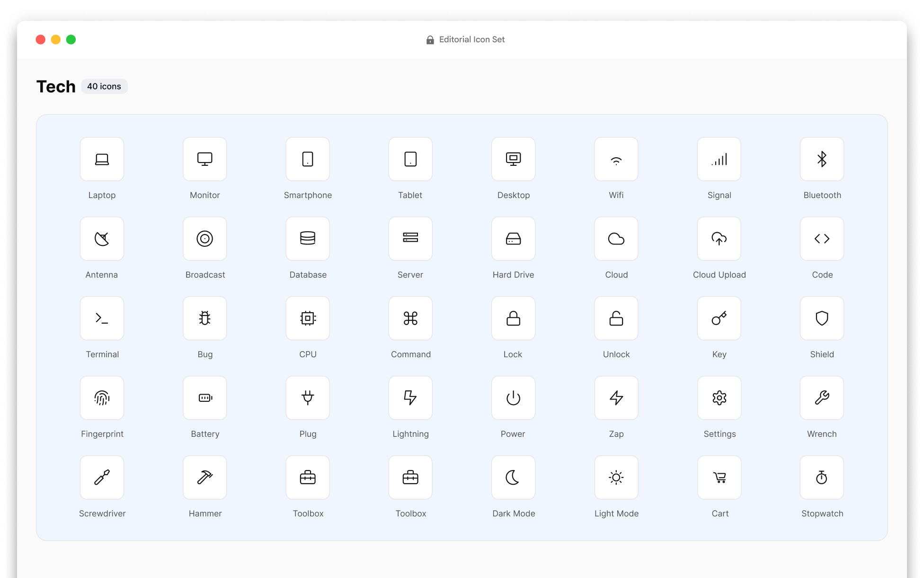Pick the Tablet icon tile

pyautogui.click(x=410, y=159)
